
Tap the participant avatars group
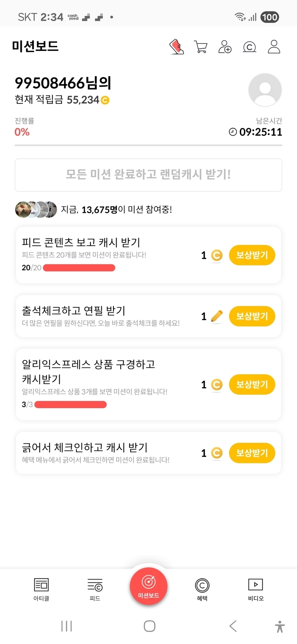pos(36,210)
